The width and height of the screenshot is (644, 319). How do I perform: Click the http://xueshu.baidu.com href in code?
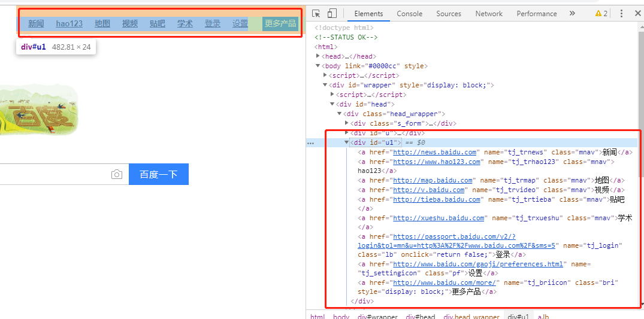coord(439,218)
